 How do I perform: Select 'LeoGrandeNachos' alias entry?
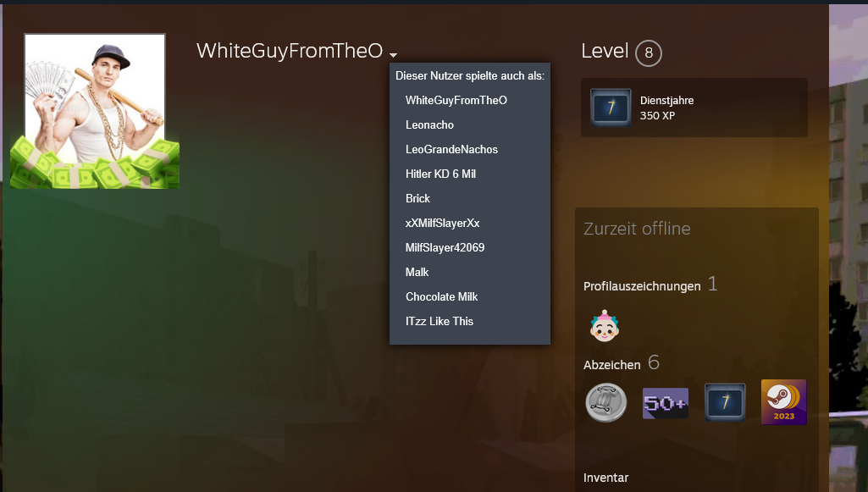[x=451, y=149]
